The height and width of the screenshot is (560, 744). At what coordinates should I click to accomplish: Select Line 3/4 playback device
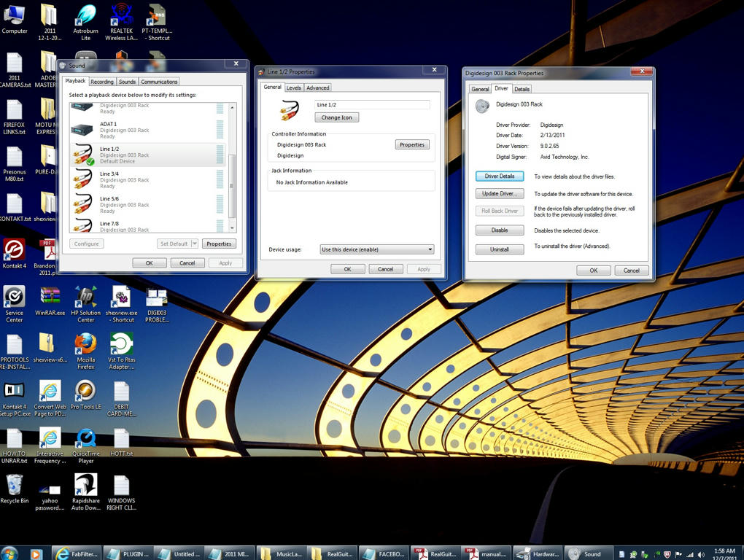(x=147, y=179)
